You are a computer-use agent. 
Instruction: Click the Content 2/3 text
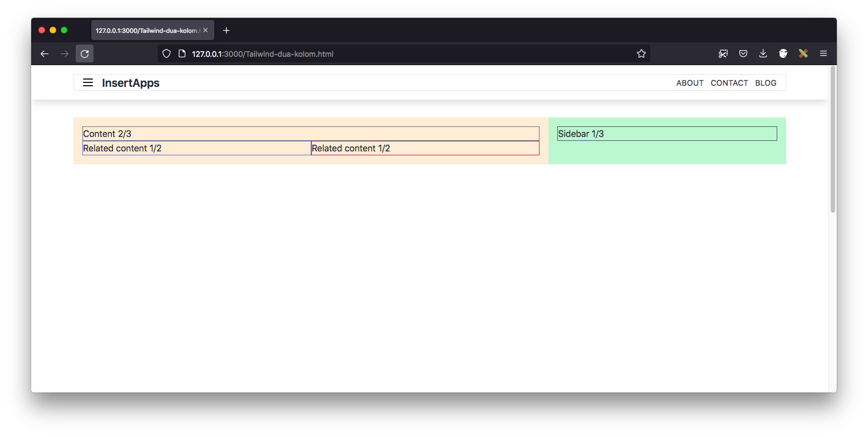107,134
